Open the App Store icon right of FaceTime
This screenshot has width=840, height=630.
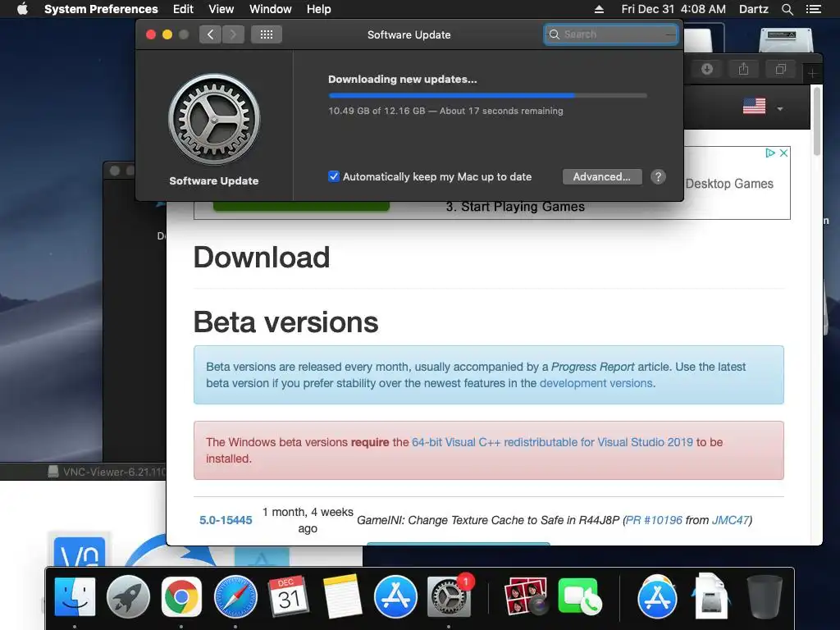point(657,597)
